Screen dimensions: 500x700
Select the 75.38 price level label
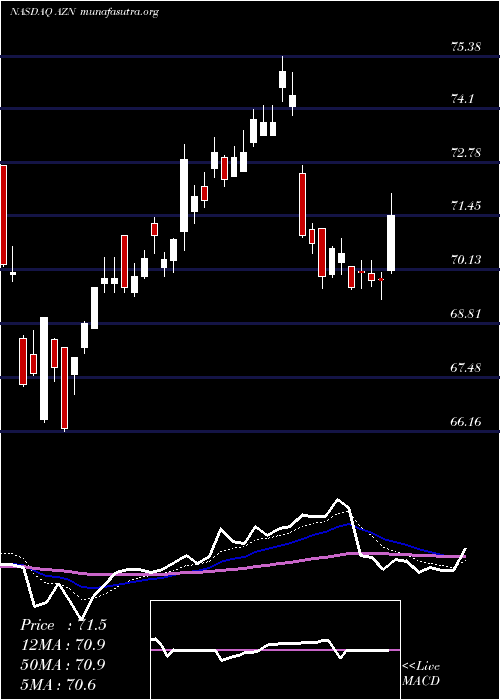[x=466, y=47]
